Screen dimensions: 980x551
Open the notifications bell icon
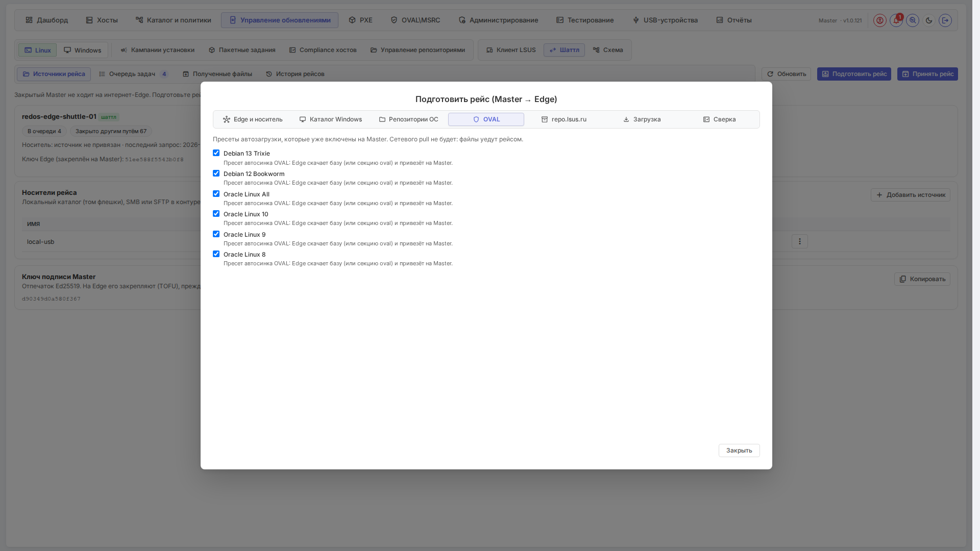point(896,20)
